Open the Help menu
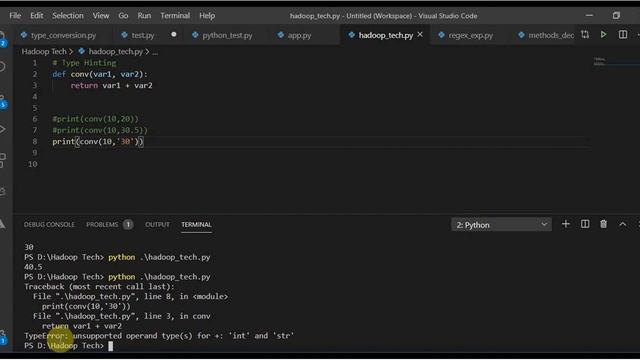This screenshot has height=360, width=640. coord(207,16)
